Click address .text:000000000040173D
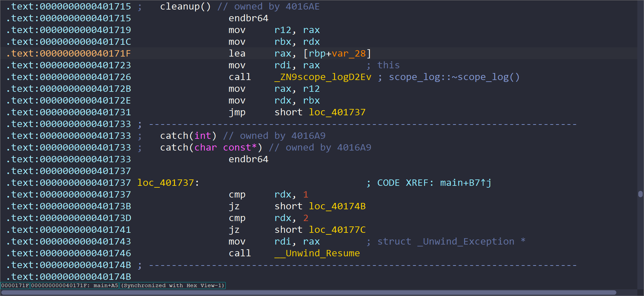 coord(68,218)
